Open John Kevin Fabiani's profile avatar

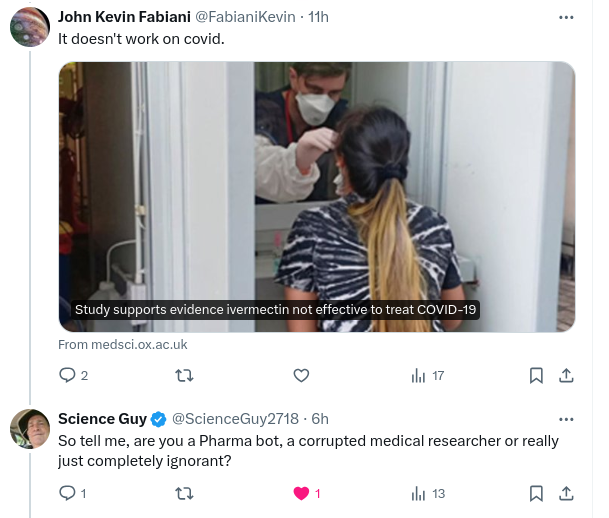[30, 27]
